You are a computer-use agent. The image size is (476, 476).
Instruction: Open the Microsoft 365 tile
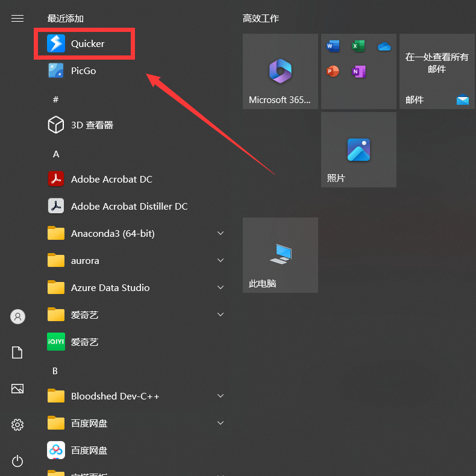280,71
